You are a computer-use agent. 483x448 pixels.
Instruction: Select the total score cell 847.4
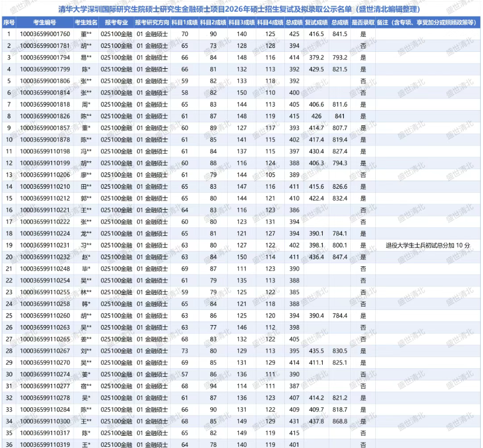pos(340,257)
